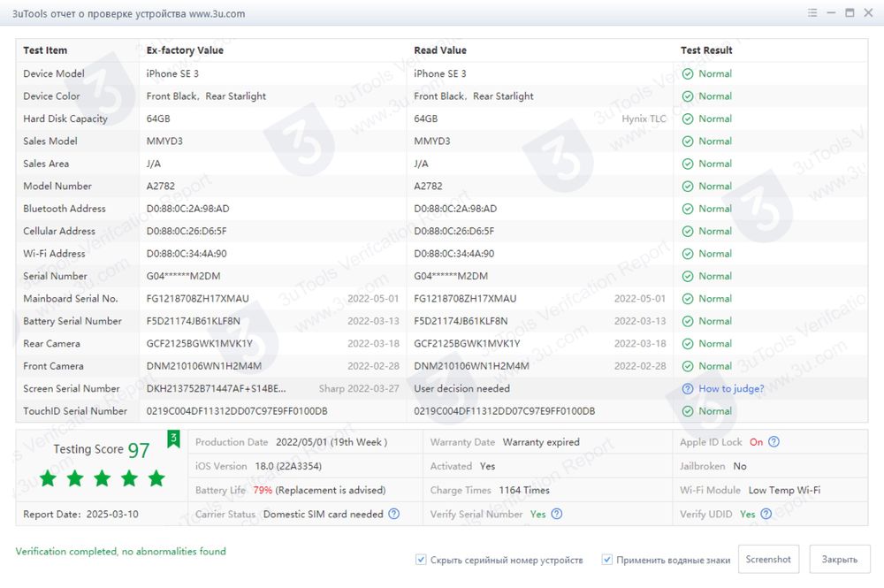Image resolution: width=884 pixels, height=588 pixels.
Task: Click the 'Test Result' column header
Action: click(x=706, y=50)
